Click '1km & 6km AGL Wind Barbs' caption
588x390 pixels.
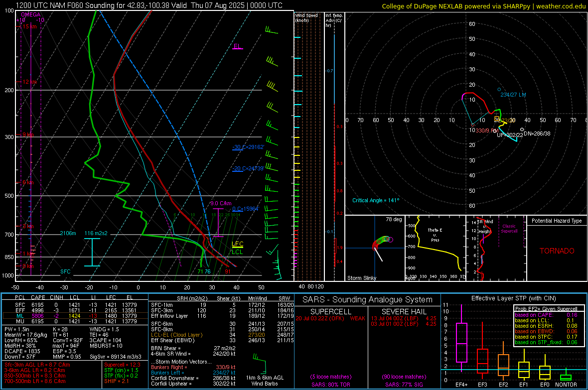point(265,381)
